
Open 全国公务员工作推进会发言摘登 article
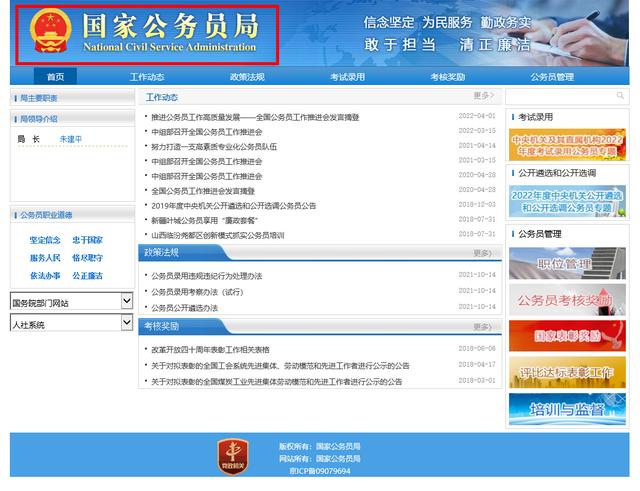[x=203, y=191]
